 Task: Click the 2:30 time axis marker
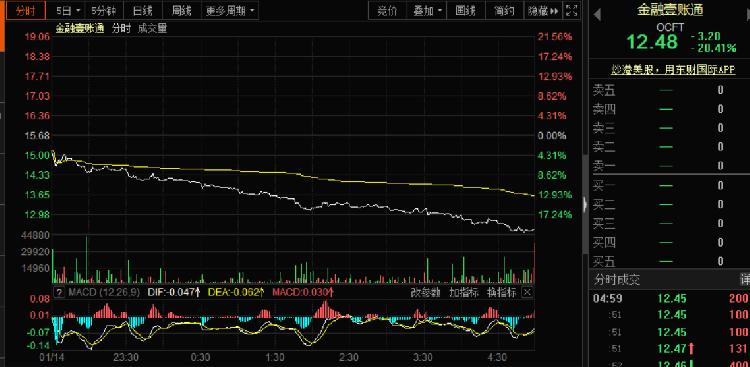(x=349, y=357)
